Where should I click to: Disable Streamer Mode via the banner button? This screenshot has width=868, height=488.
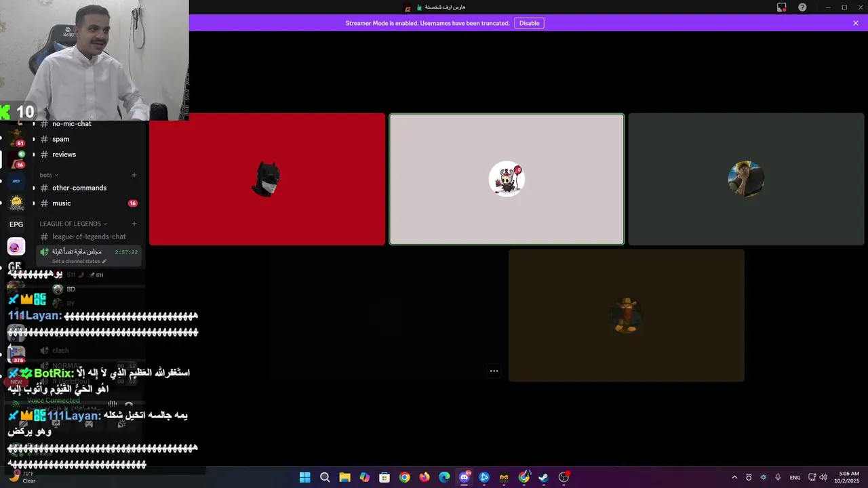[x=529, y=23]
